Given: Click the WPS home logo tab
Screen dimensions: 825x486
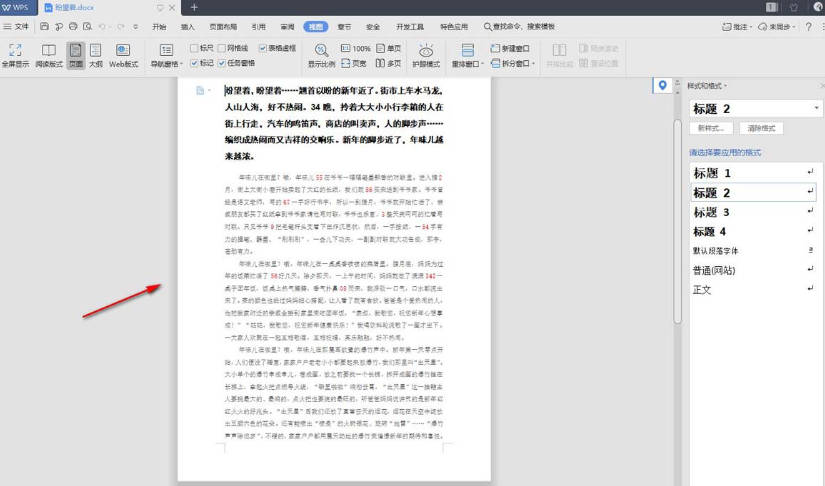Looking at the screenshot, I should click(16, 7).
